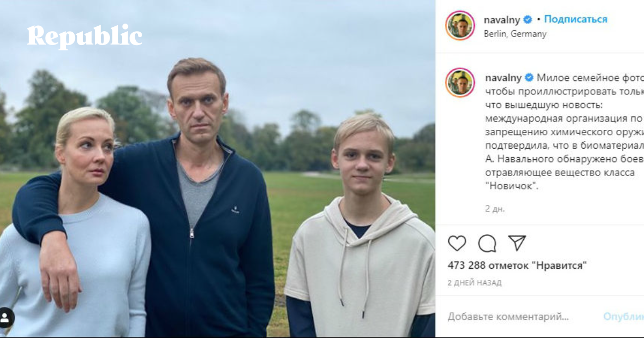
Task: Click the avatar beside the caption text
Action: coord(460,83)
